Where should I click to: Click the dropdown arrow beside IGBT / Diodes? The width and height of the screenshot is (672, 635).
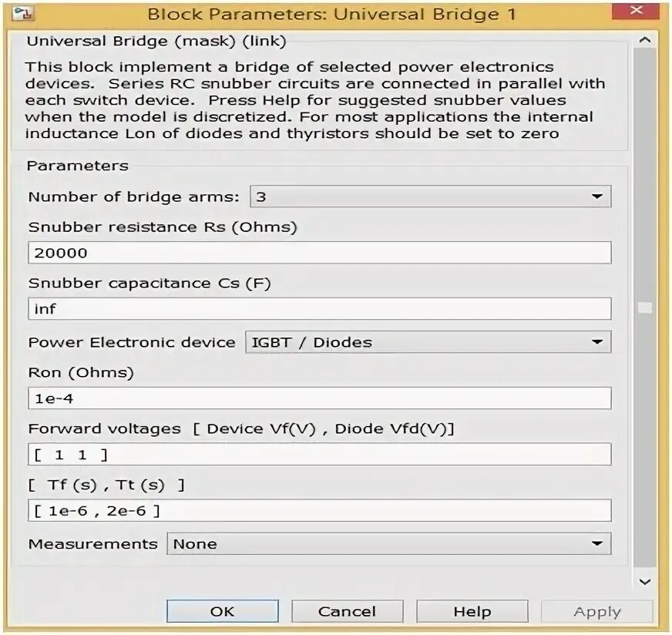[x=597, y=342]
